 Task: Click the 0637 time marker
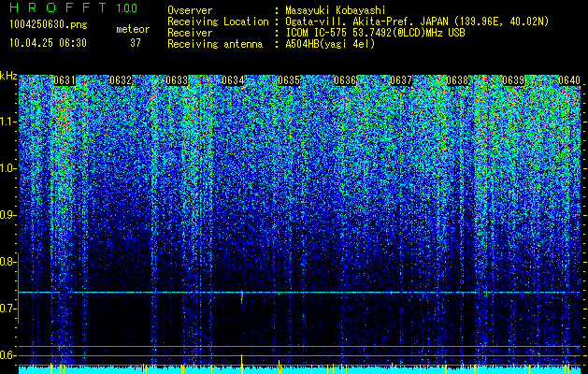pyautogui.click(x=401, y=80)
